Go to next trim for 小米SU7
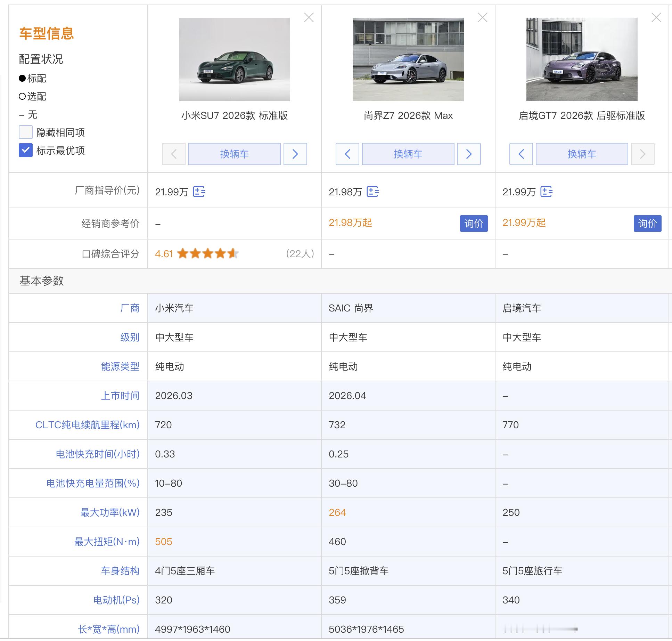672x641 pixels. (x=295, y=154)
